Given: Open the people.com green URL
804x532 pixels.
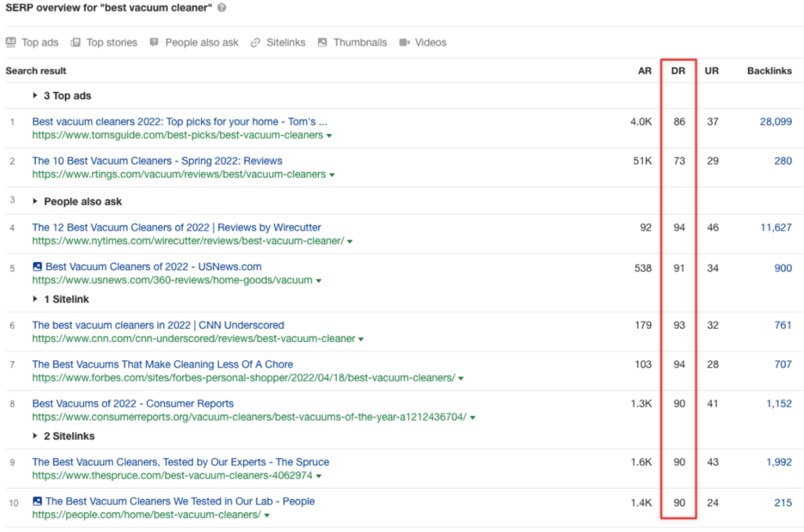Looking at the screenshot, I should pyautogui.click(x=147, y=515).
